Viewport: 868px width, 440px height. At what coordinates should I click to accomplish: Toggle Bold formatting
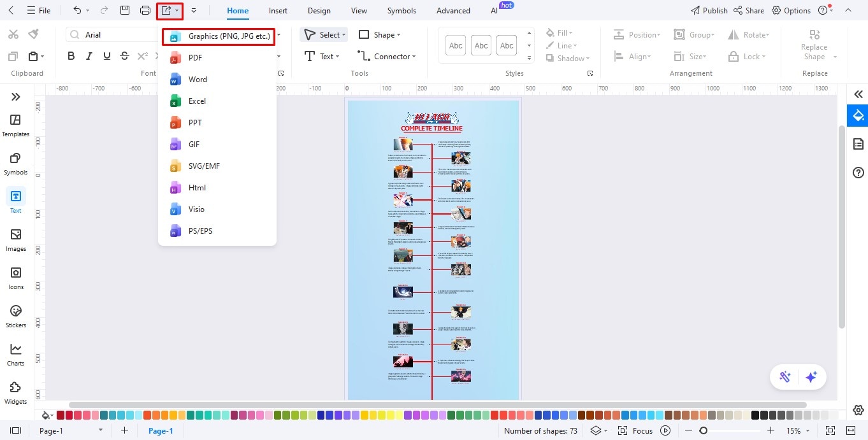[x=71, y=56]
